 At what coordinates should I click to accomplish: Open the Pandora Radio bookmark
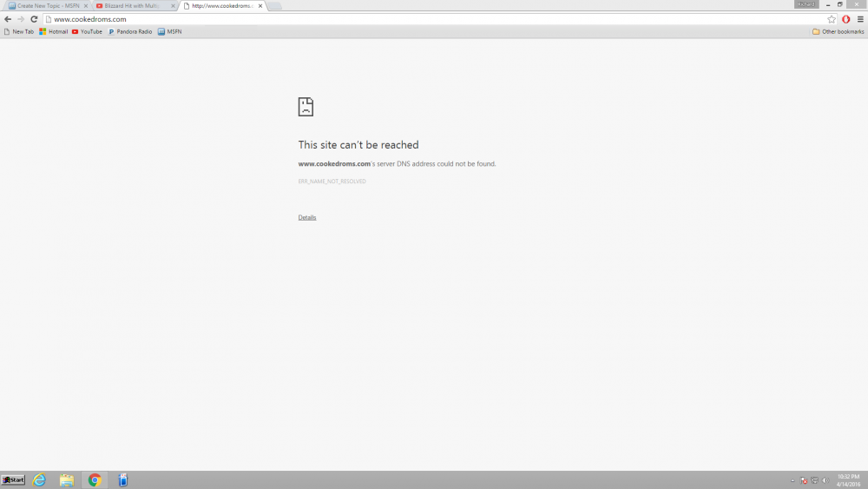[130, 31]
